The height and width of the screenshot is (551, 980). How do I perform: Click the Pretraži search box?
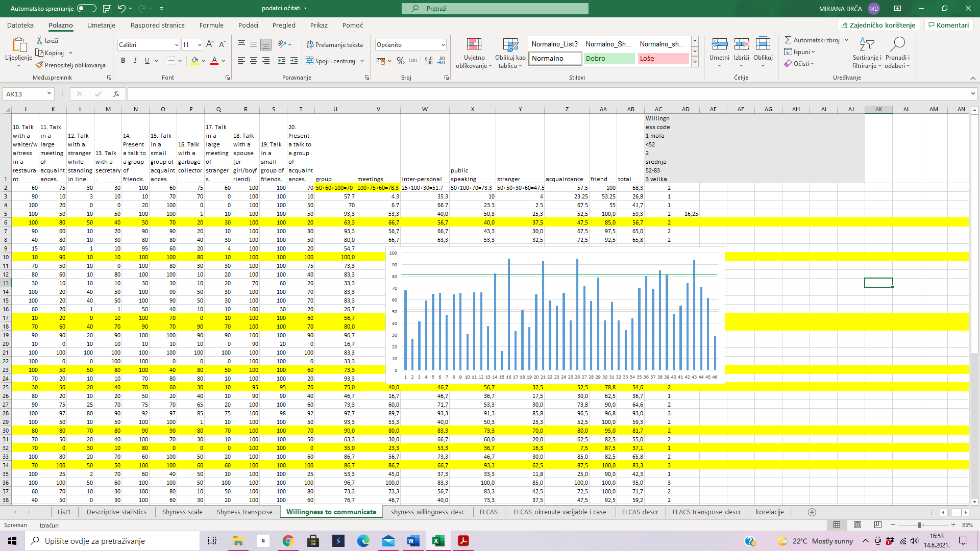495,9
